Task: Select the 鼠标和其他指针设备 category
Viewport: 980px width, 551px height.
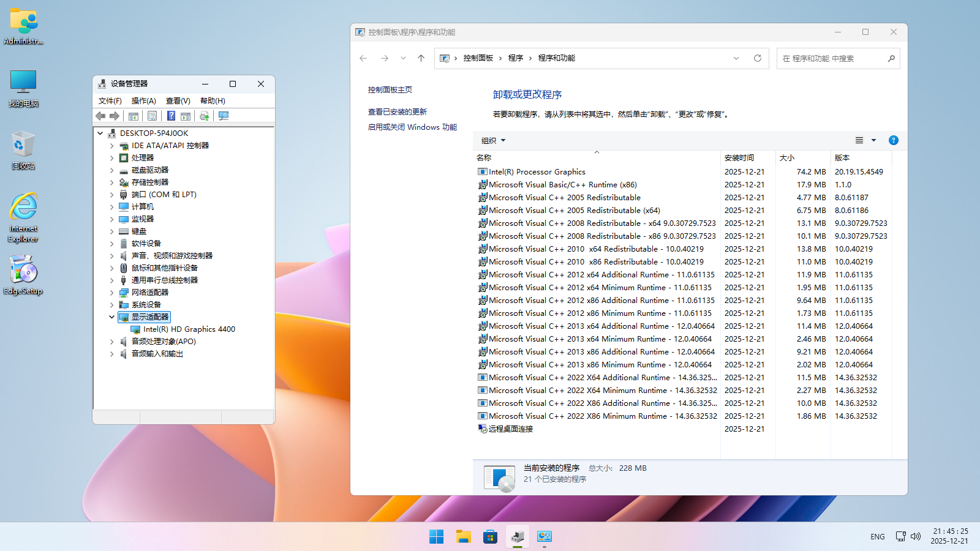Action: (165, 268)
